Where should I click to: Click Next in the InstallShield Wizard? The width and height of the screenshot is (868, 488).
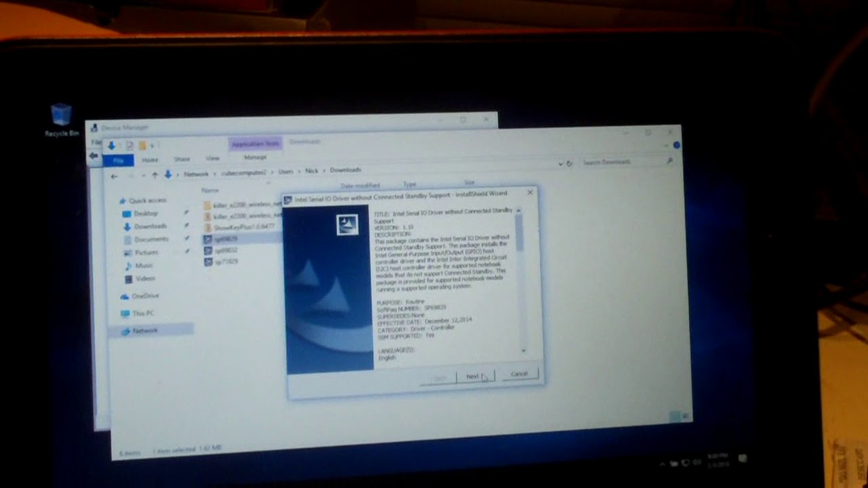click(475, 376)
